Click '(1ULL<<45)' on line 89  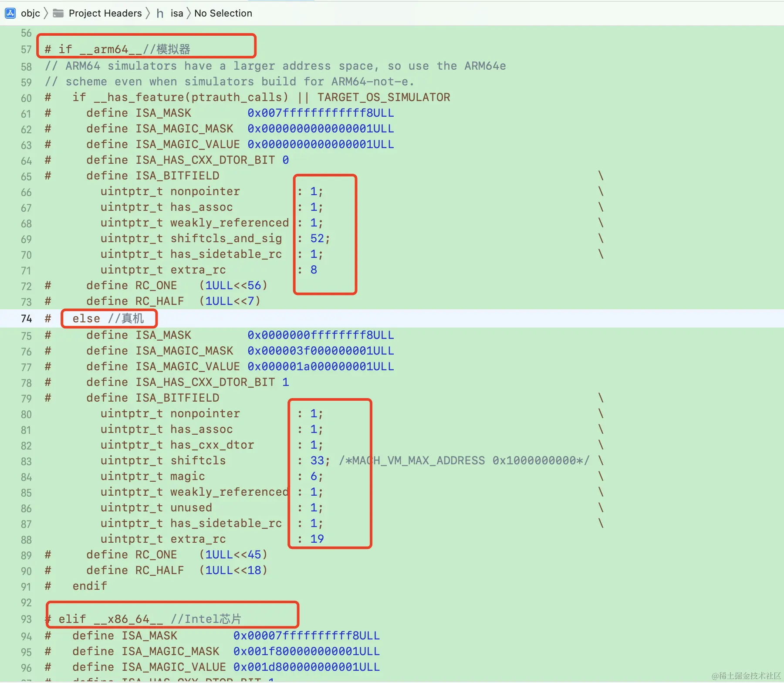pyautogui.click(x=233, y=555)
